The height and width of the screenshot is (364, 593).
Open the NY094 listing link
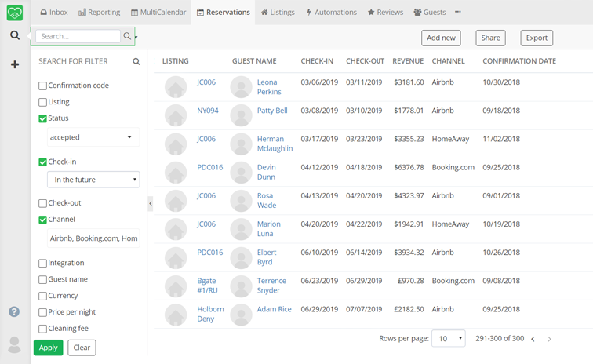[208, 111]
